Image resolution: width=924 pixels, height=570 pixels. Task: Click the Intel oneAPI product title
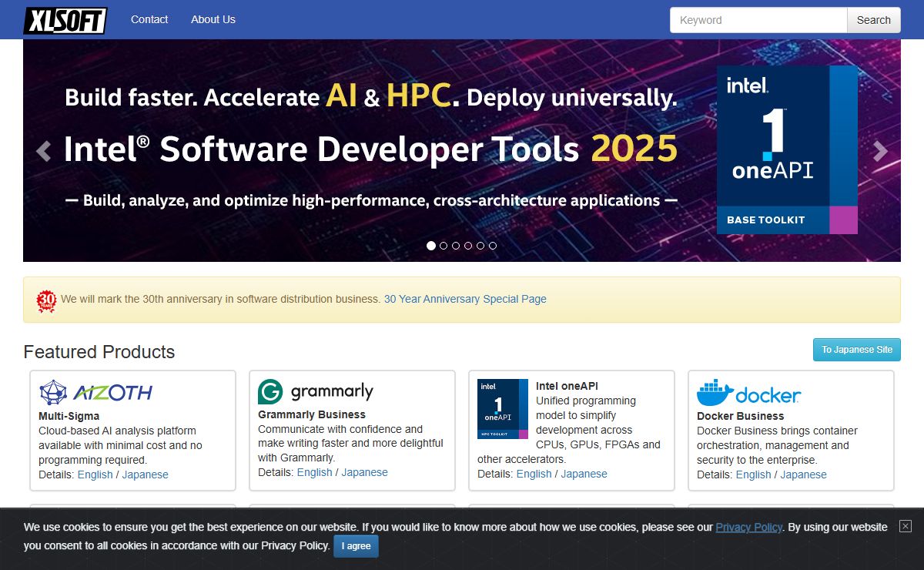point(567,386)
